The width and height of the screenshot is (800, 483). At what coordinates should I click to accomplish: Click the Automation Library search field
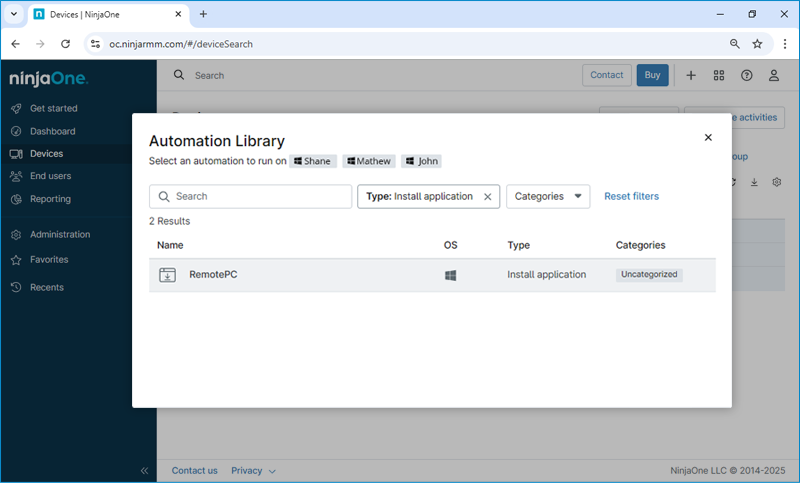pos(250,197)
